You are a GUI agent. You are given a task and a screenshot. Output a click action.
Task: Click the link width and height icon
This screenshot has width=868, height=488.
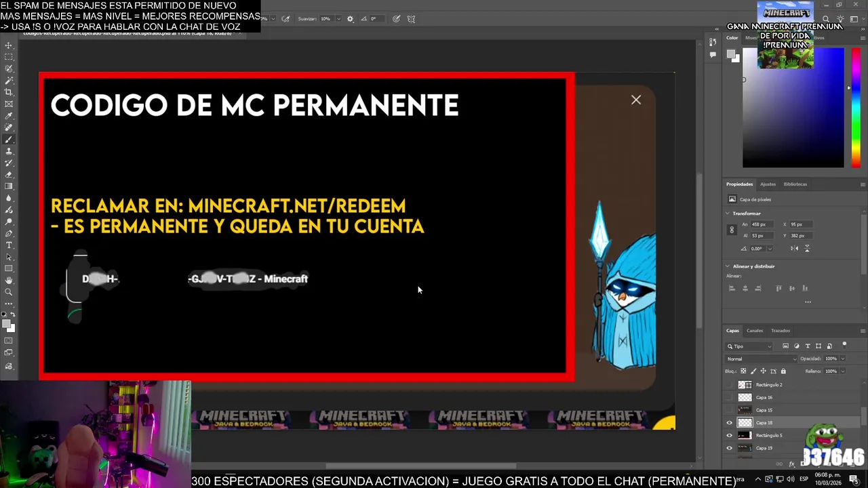point(732,230)
